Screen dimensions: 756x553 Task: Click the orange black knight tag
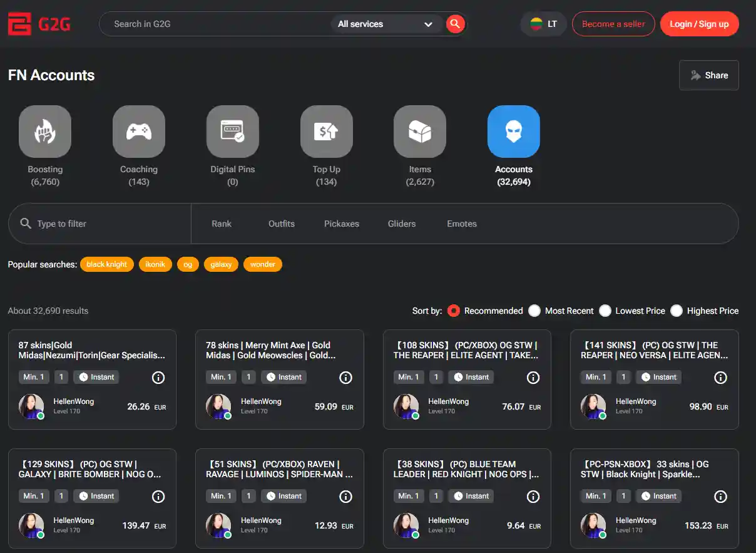(107, 264)
